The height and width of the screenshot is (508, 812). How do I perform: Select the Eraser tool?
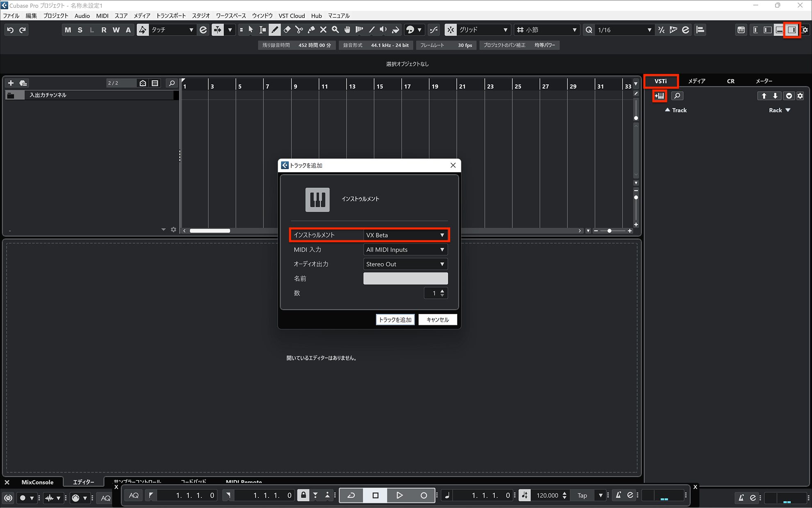coord(287,30)
